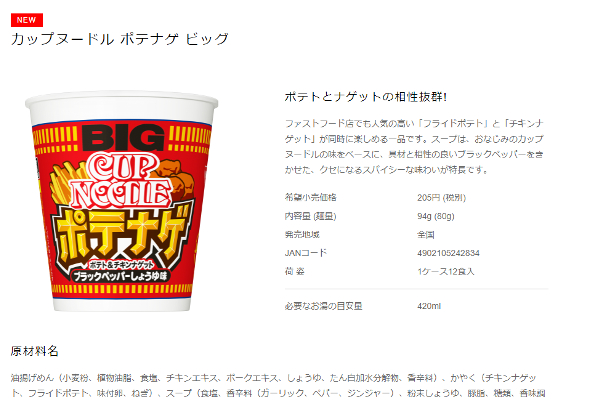Viewport: 600px width, 400px height.
Task: Click the 原材料名 section heading
Action: click(x=34, y=351)
